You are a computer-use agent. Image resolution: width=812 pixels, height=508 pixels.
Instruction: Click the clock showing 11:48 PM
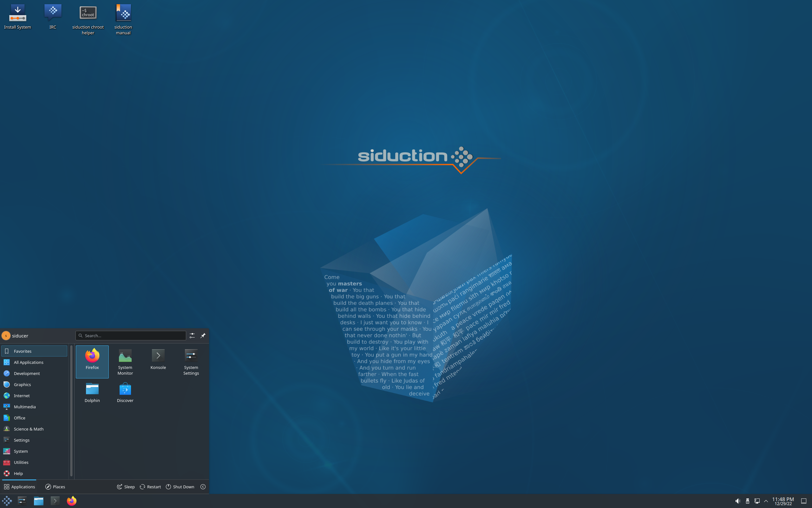(783, 501)
